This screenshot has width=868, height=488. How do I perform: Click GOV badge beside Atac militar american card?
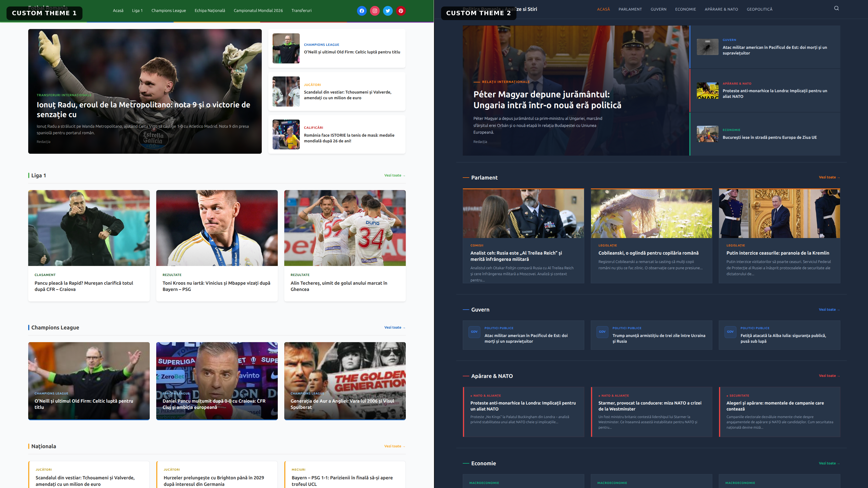pos(474,332)
